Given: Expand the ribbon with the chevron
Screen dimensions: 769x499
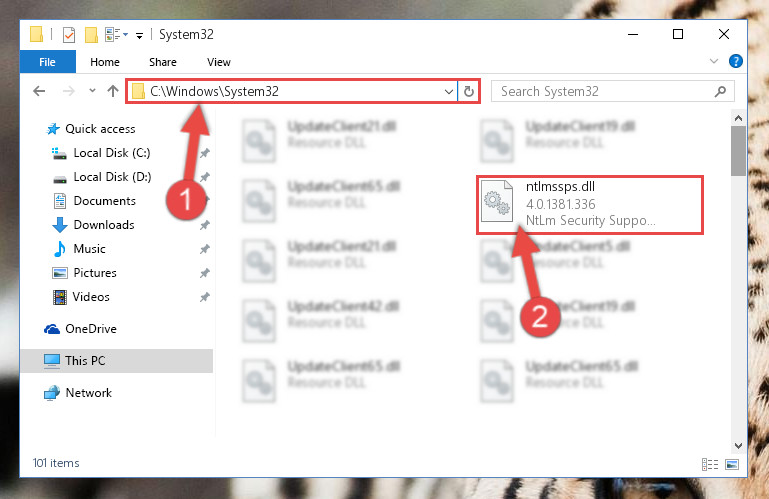Looking at the screenshot, I should click(x=714, y=61).
